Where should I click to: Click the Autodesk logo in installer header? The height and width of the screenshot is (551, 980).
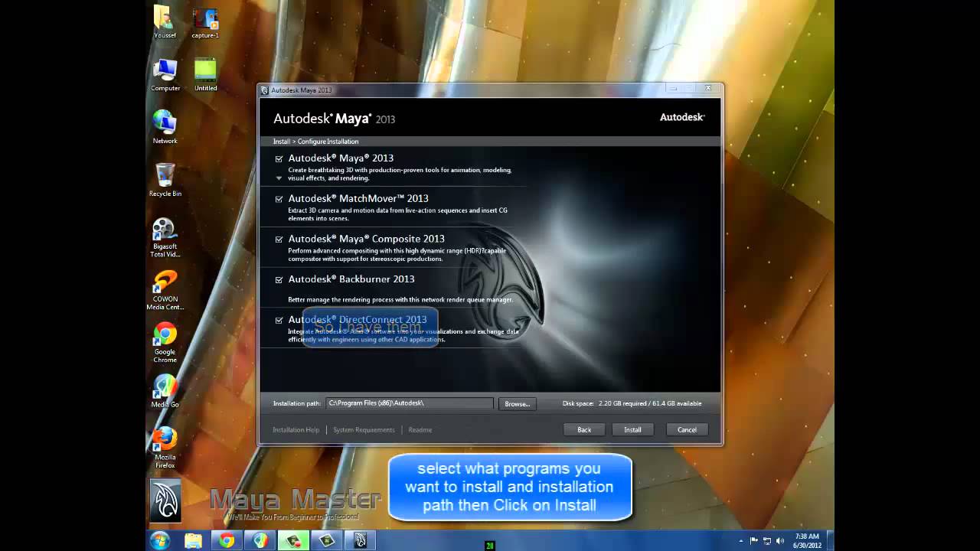682,117
